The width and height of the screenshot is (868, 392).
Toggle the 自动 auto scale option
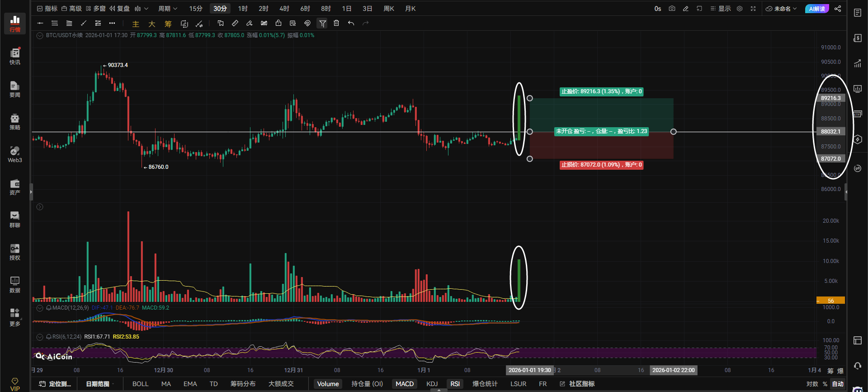[838, 384]
